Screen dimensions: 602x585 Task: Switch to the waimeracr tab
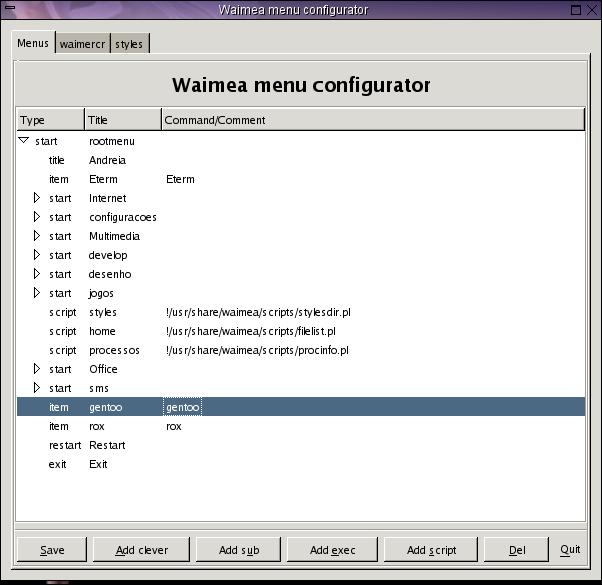[81, 45]
